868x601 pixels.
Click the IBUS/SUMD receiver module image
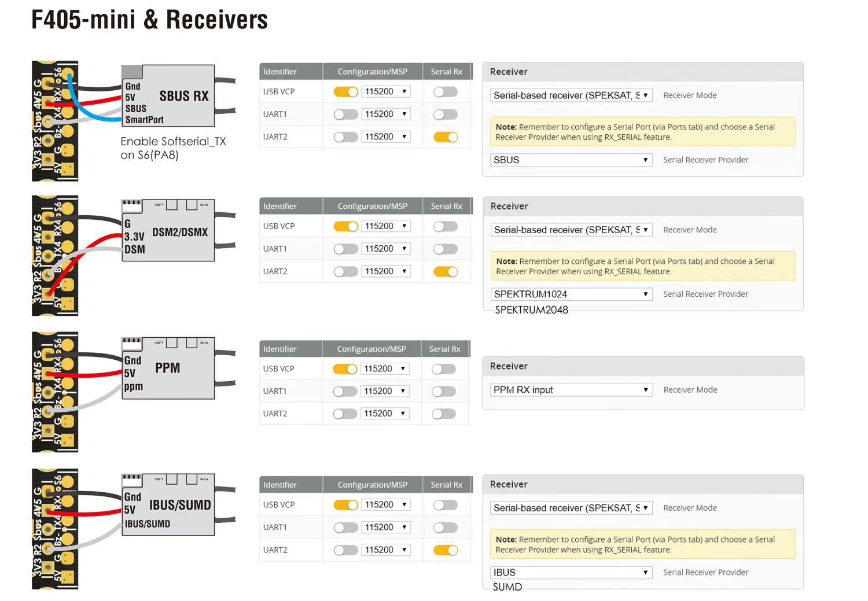[168, 504]
